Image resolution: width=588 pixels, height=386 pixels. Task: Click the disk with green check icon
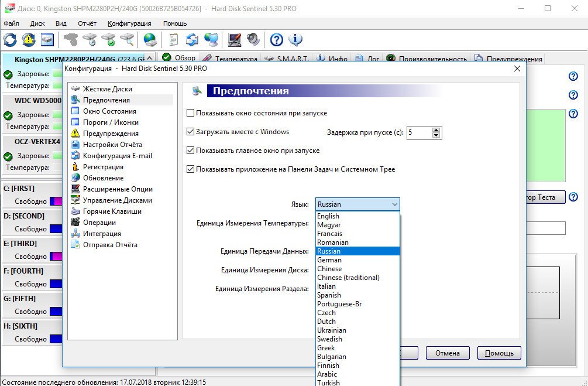pyautogui.click(x=108, y=39)
